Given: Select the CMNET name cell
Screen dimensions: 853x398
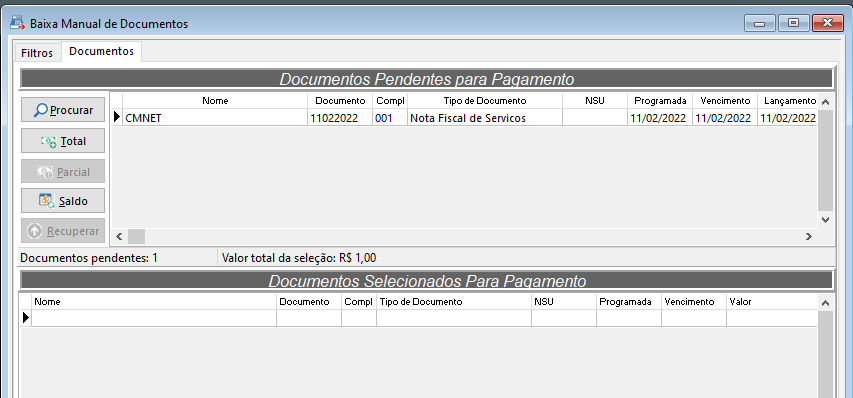Looking at the screenshot, I should click(215, 117).
